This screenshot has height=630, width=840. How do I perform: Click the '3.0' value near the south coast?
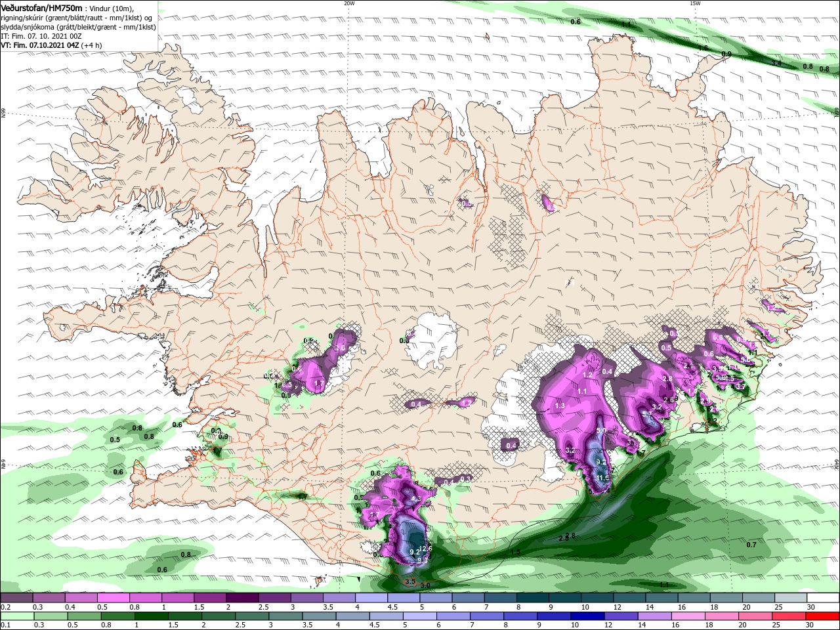point(425,585)
